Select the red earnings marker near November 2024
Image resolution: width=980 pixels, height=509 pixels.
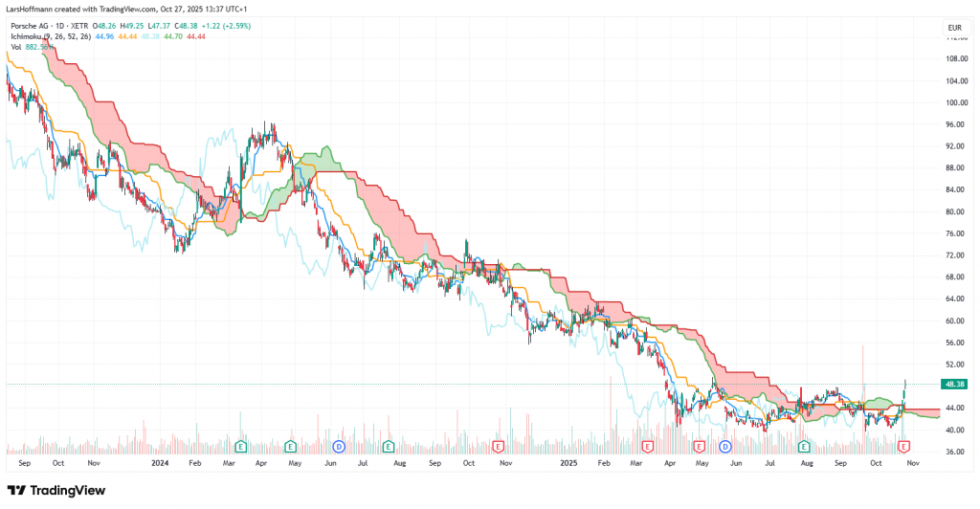pos(497,447)
